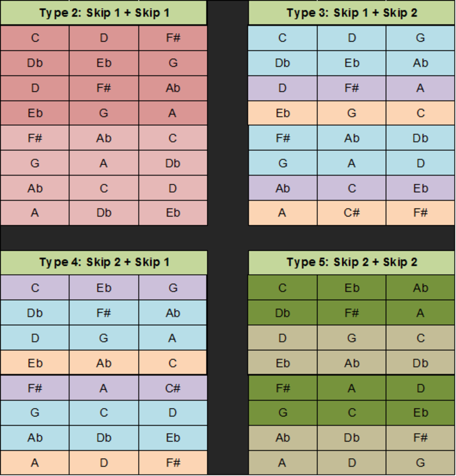Select the 'Type 2: Skip 1 + Skip 1' header
Image resolution: width=456 pixels, height=476 pixels.
[x=104, y=13]
